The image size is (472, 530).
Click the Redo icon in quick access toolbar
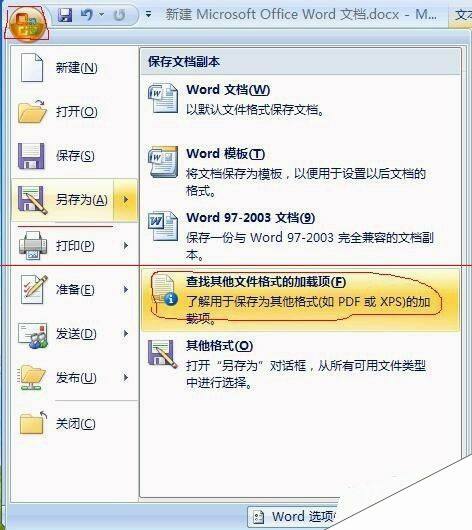coord(119,15)
